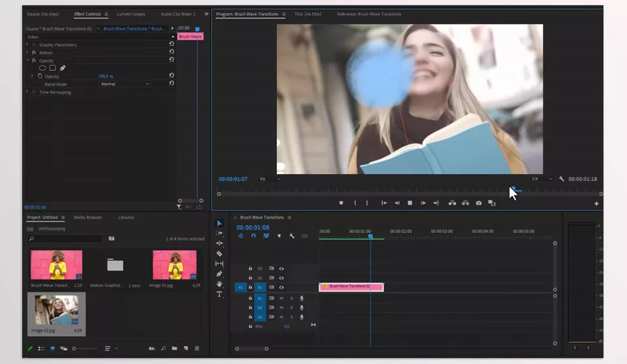Mark Out point in Program monitor
Viewport: 627px width, 364px height.
pyautogui.click(x=366, y=203)
